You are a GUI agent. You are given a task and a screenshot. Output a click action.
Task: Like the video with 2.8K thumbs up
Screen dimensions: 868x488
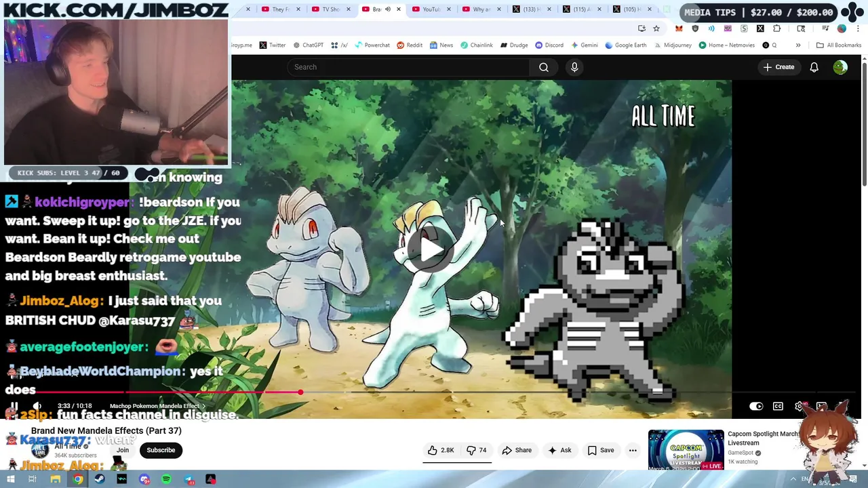441,450
